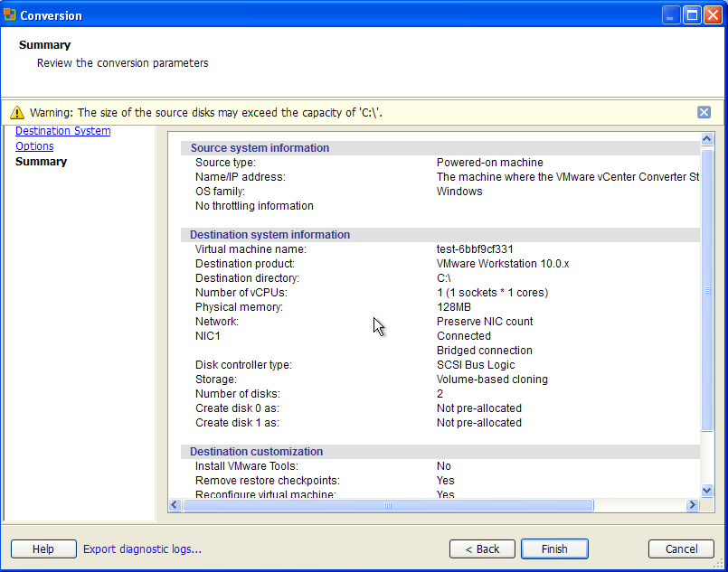Click the 'Powered-on machine' source type value
Viewport: 728px width, 572px height.
pyautogui.click(x=490, y=163)
